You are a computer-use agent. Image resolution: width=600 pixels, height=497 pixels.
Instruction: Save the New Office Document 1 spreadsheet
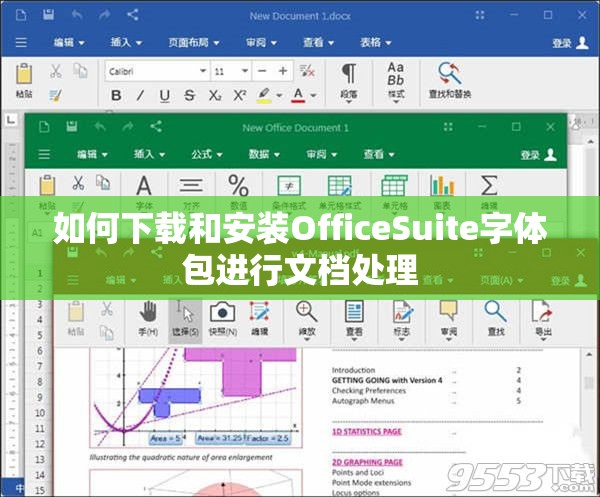(72, 126)
